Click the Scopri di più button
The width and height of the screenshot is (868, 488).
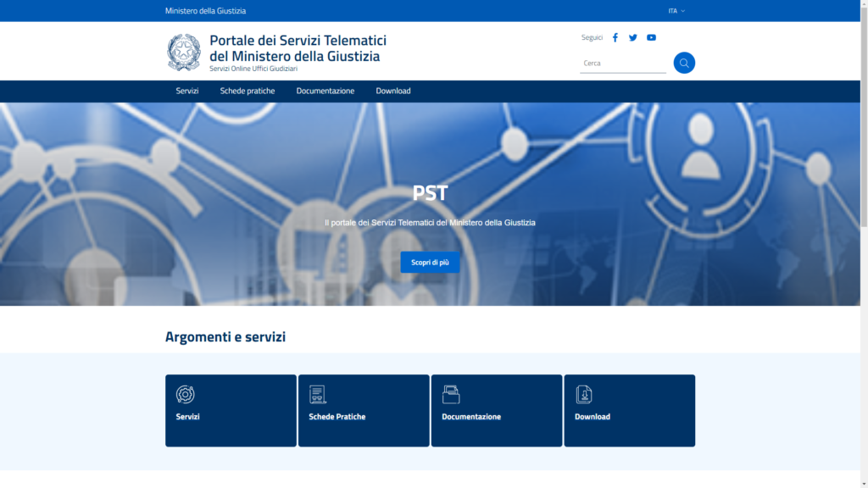click(430, 263)
